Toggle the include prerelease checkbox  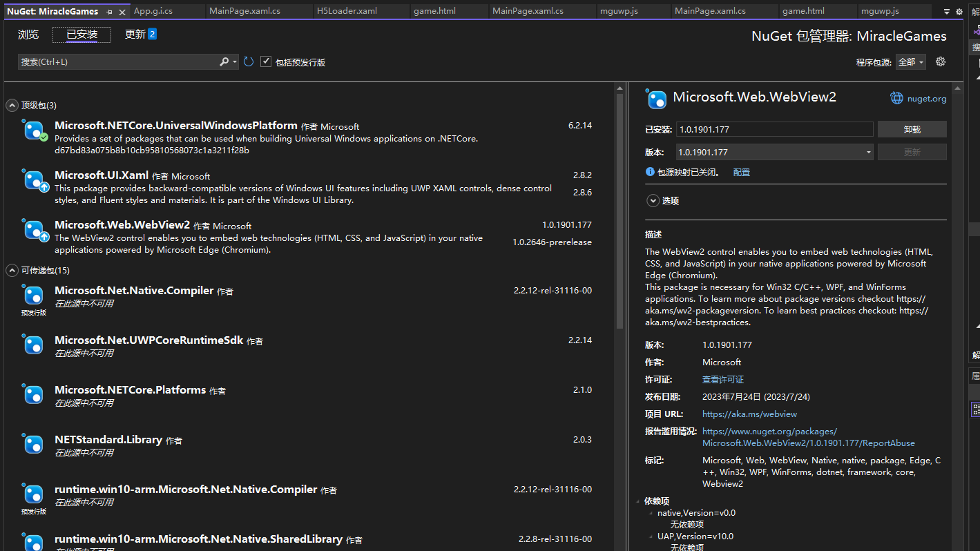pyautogui.click(x=266, y=61)
